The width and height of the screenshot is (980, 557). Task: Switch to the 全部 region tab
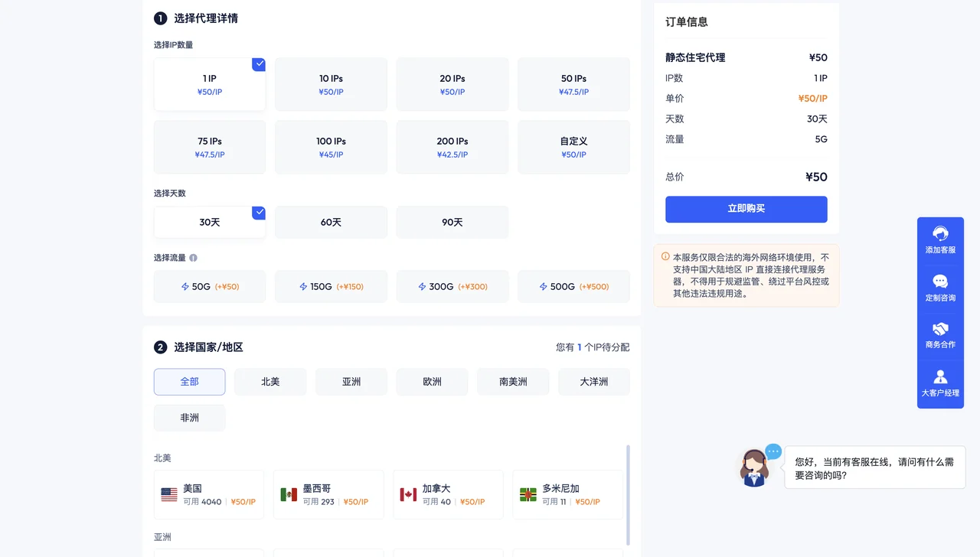click(x=189, y=382)
